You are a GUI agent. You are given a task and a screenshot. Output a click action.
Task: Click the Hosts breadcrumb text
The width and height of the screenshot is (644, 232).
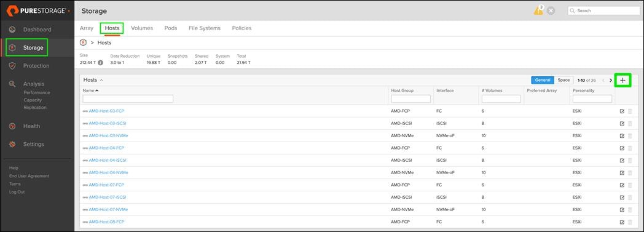(104, 43)
